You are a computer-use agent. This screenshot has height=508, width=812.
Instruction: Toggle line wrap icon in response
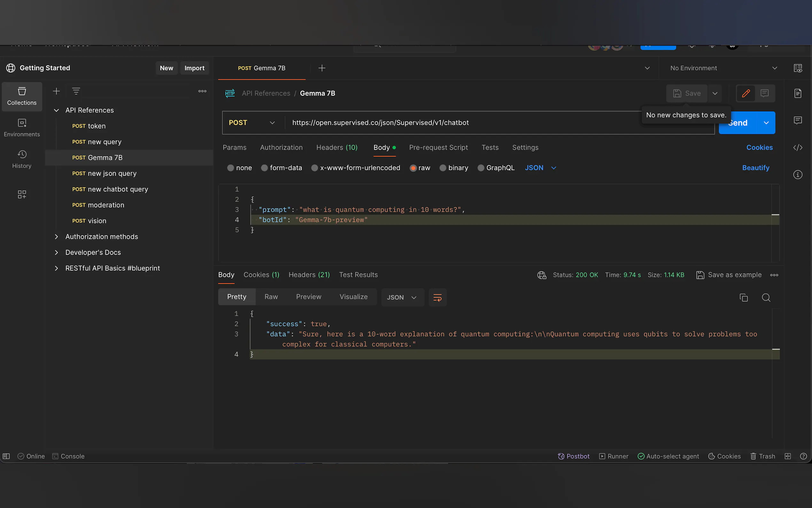pyautogui.click(x=437, y=297)
